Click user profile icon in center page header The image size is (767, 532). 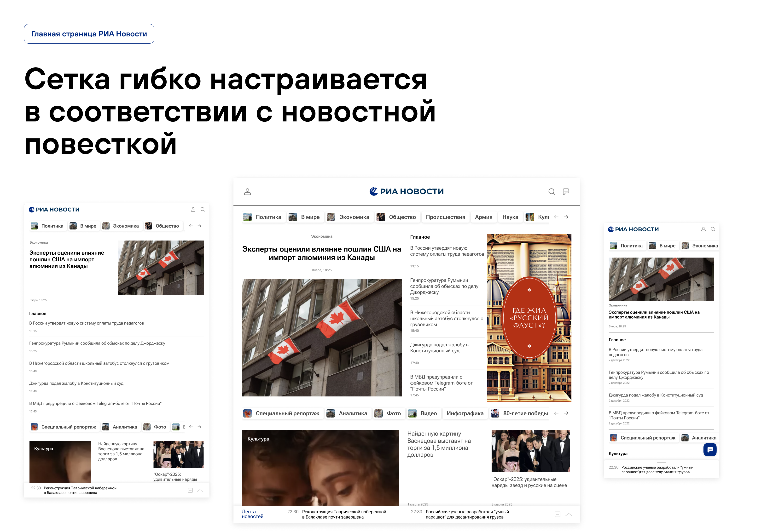[x=247, y=192]
